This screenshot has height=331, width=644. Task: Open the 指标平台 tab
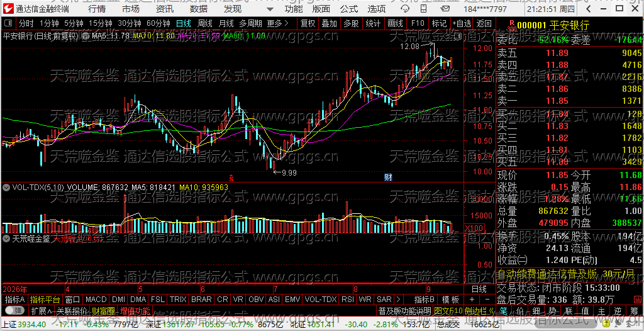tap(45, 300)
